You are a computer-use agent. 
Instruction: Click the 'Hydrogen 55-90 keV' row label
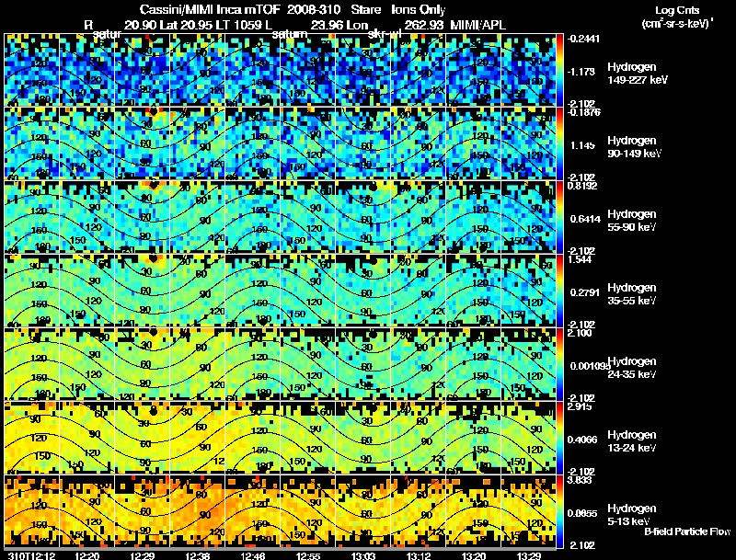click(632, 221)
